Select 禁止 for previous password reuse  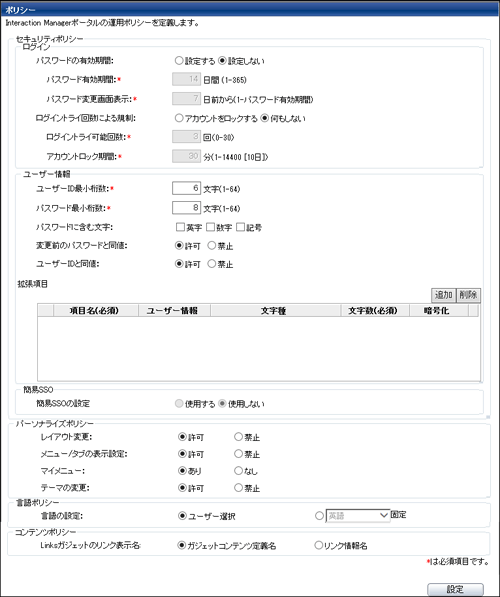212,246
